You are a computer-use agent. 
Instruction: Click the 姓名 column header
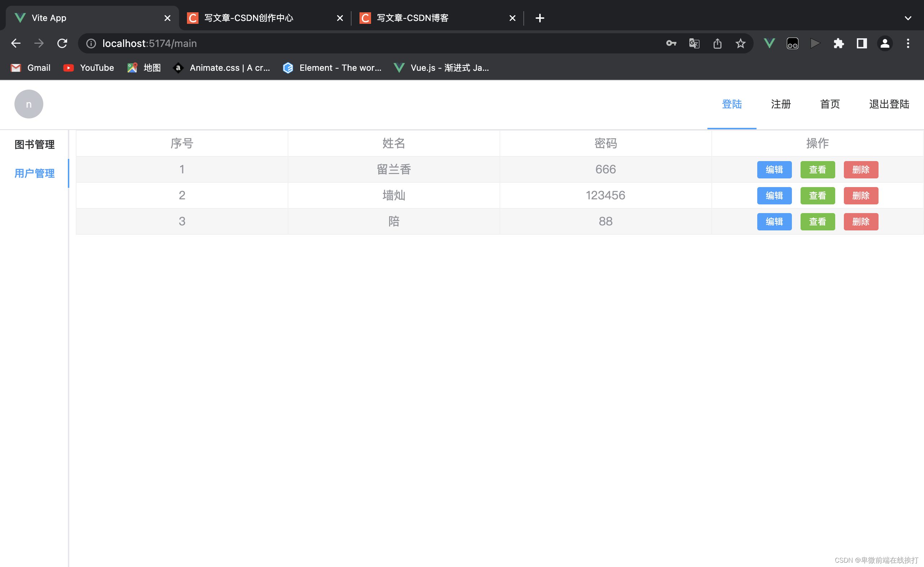pyautogui.click(x=394, y=143)
